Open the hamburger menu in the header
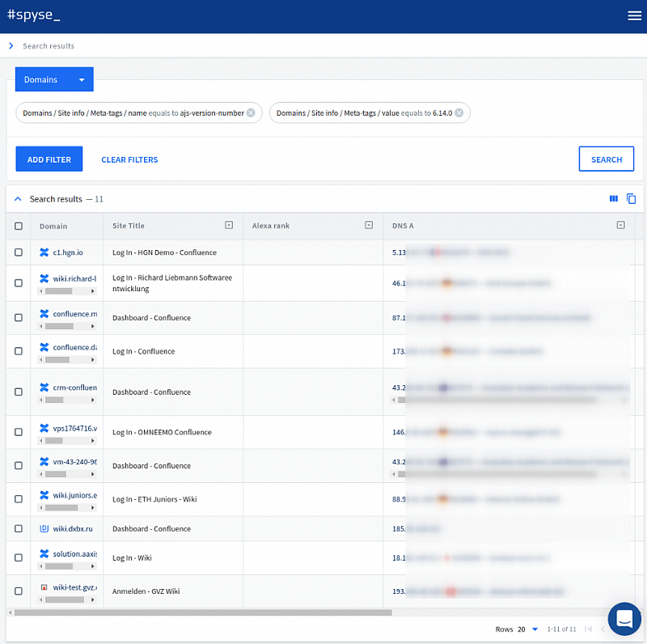This screenshot has width=647, height=644. [x=634, y=15]
